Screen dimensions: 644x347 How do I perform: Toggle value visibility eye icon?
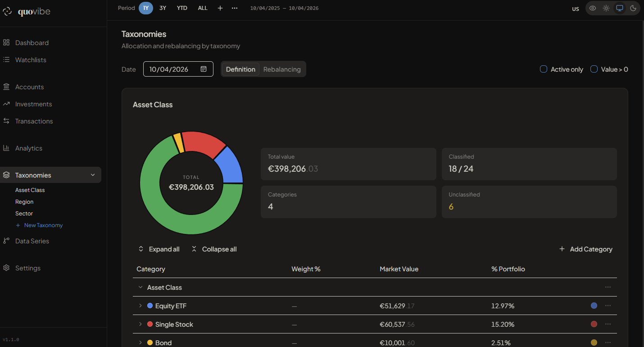(593, 8)
